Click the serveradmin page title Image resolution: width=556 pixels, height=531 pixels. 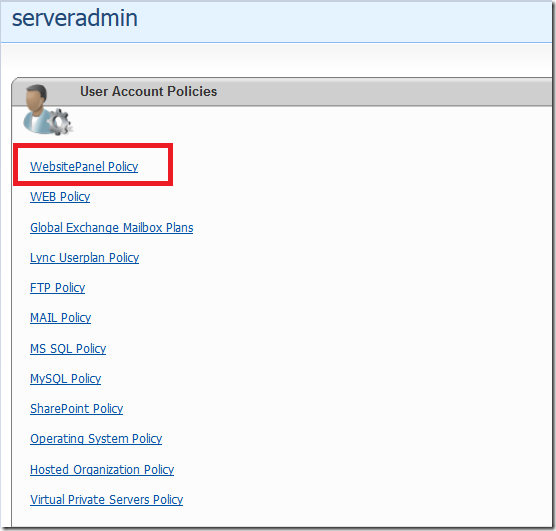pyautogui.click(x=75, y=18)
